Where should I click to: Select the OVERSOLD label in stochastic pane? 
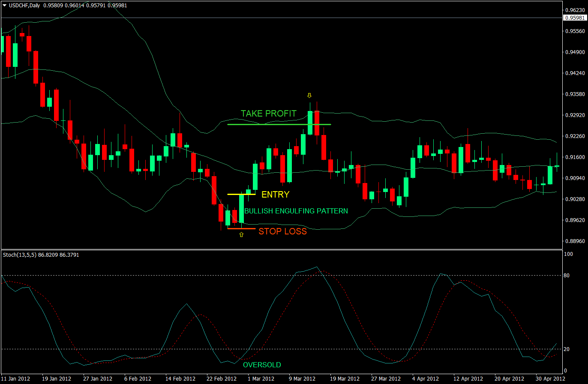(262, 365)
